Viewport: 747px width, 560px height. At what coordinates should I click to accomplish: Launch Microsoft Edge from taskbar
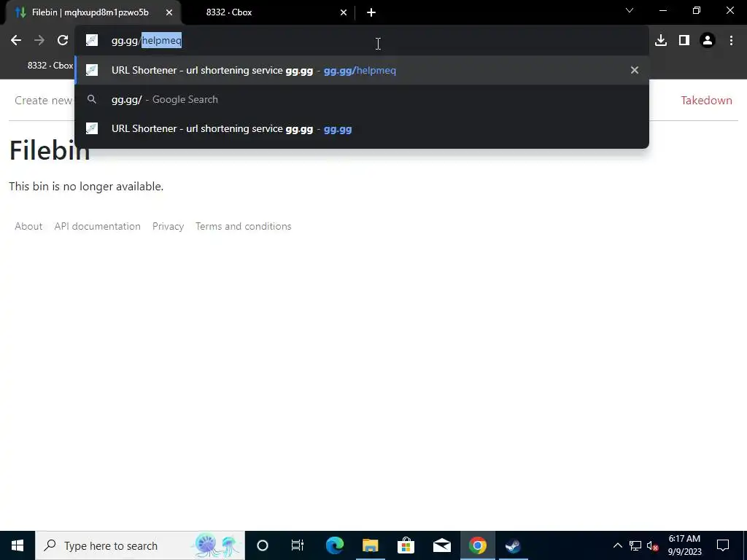334,545
